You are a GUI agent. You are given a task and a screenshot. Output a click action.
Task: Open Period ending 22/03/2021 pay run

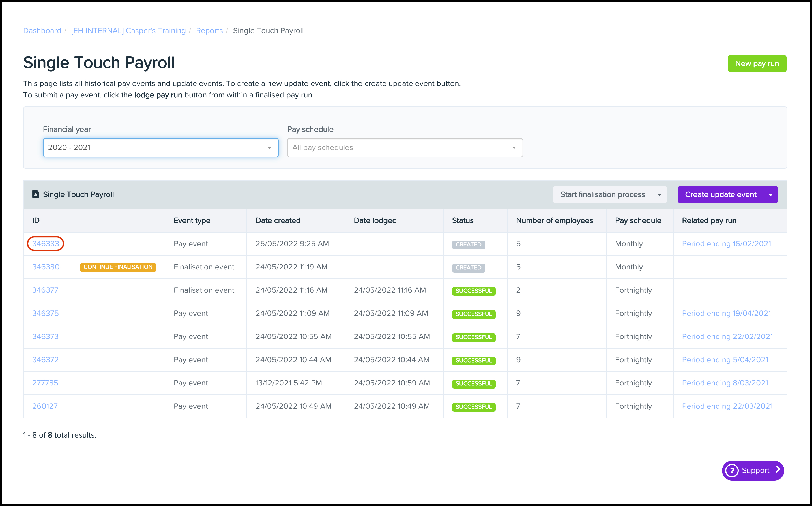pos(727,406)
